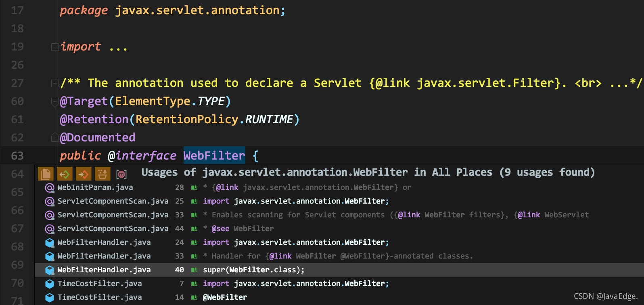Click line number 63 in gutter

pyautogui.click(x=17, y=156)
